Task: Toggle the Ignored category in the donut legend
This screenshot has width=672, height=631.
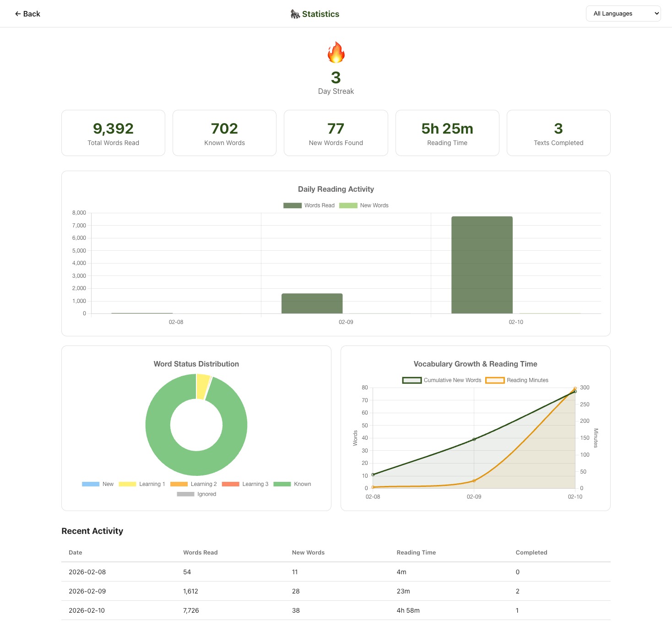Action: click(x=196, y=494)
